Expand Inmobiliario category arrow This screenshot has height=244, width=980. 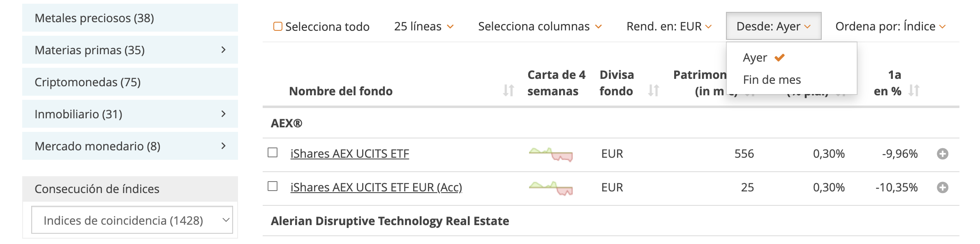coord(223,114)
